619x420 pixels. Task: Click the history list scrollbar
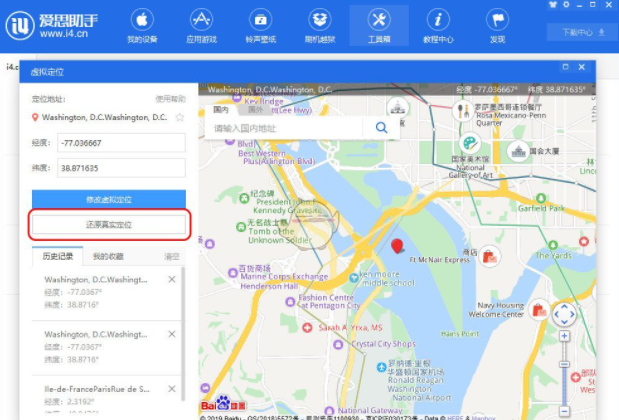(x=183, y=334)
